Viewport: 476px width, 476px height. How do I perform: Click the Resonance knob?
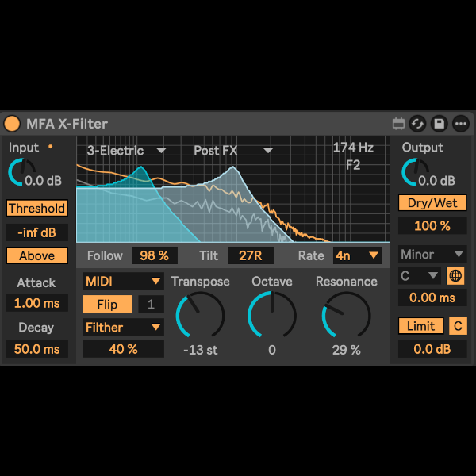pyautogui.click(x=346, y=316)
